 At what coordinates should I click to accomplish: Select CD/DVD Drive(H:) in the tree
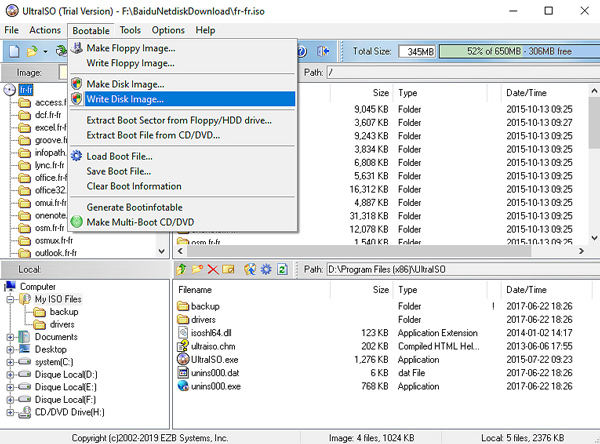click(70, 411)
